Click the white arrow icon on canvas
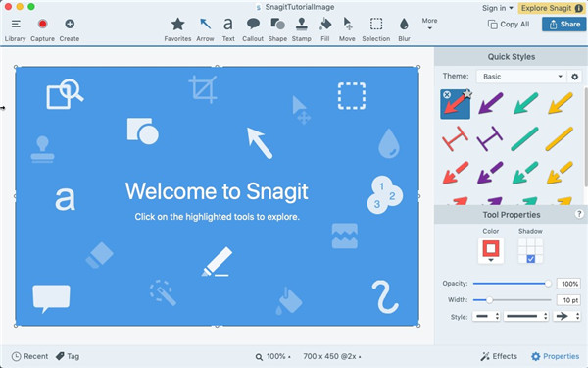 pos(259,143)
